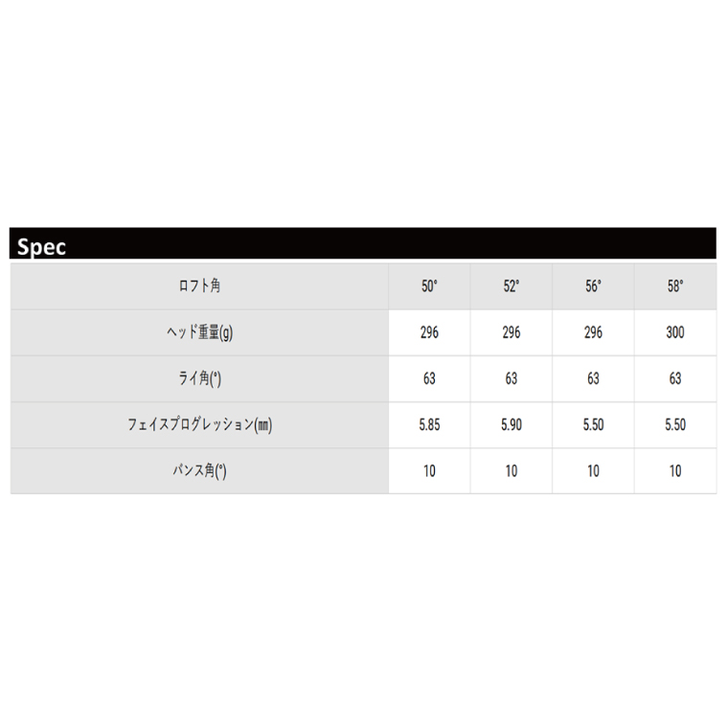This screenshot has height=728, width=728.
Task: Click the 5.90 face progression value
Action: tap(512, 425)
